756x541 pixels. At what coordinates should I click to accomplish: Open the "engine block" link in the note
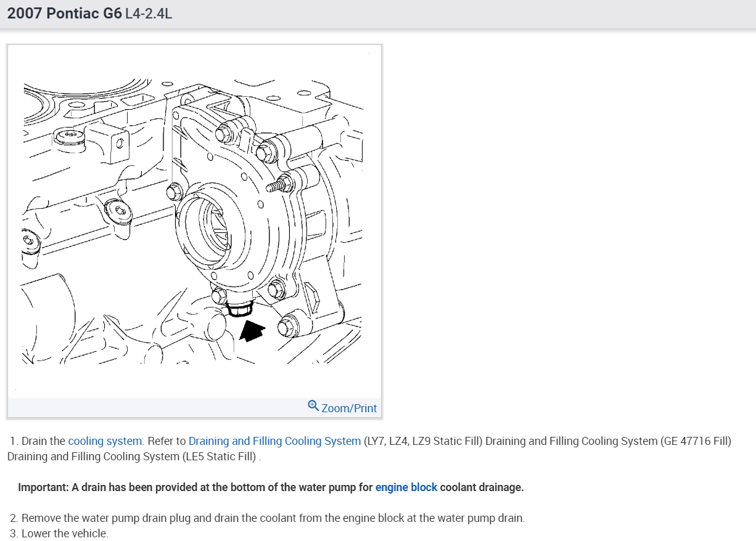pos(406,487)
